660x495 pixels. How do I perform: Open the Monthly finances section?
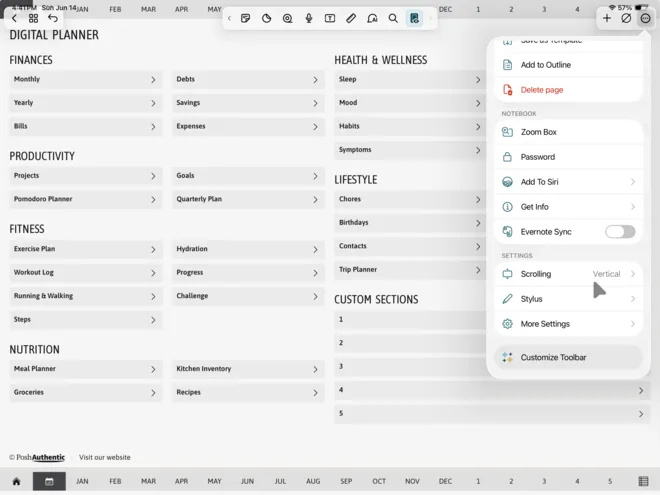coord(85,80)
